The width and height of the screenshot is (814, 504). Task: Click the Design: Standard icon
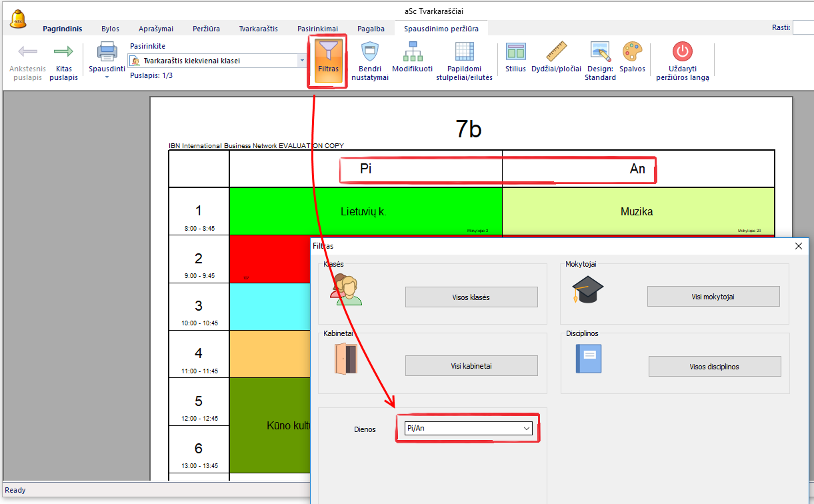click(x=600, y=52)
